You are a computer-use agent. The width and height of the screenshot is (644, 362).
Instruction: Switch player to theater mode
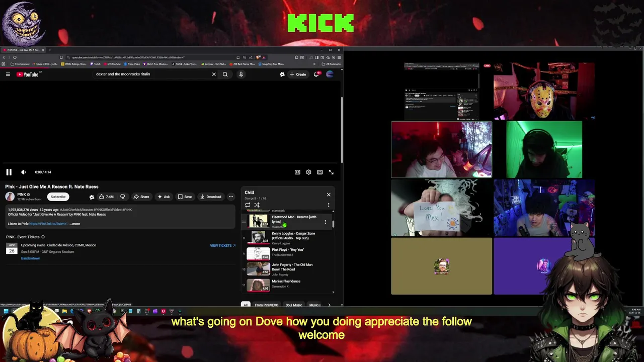[319, 172]
